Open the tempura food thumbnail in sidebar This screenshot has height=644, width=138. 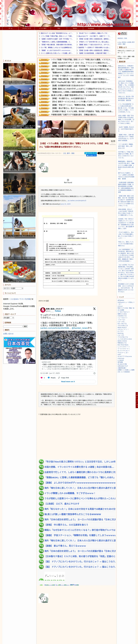click(x=19, y=118)
